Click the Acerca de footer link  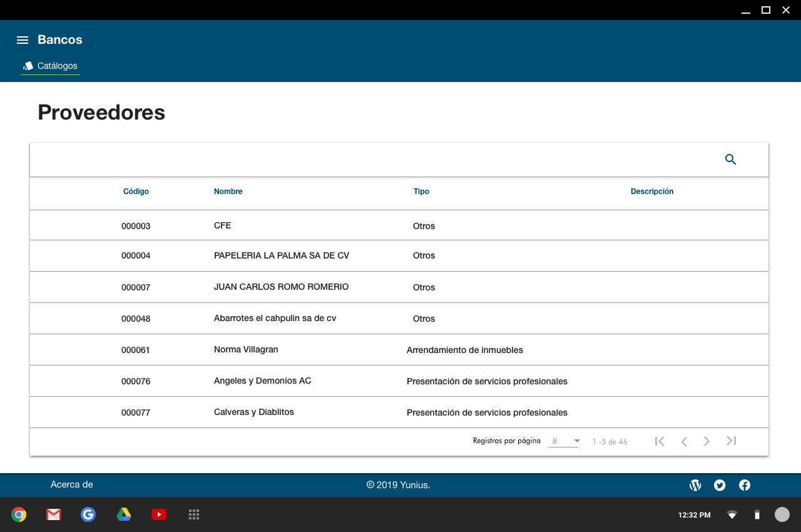[71, 484]
